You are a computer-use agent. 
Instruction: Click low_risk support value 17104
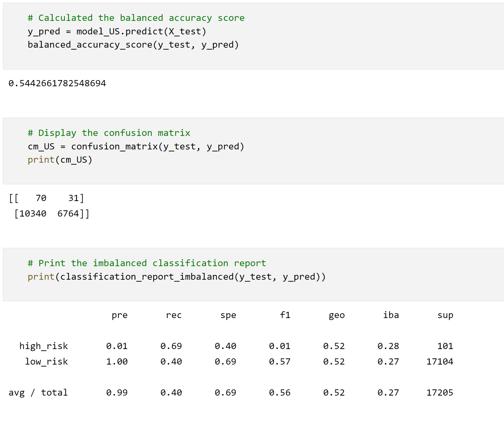(440, 362)
